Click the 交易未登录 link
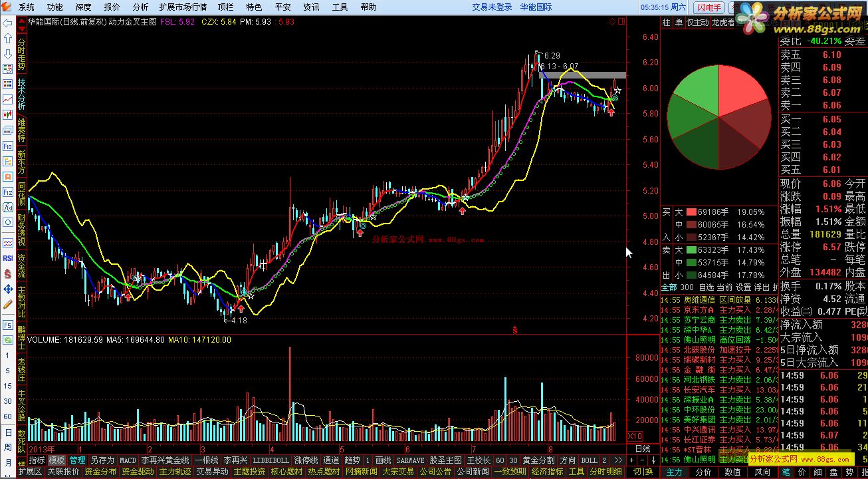The height and width of the screenshot is (479, 868). (x=492, y=7)
